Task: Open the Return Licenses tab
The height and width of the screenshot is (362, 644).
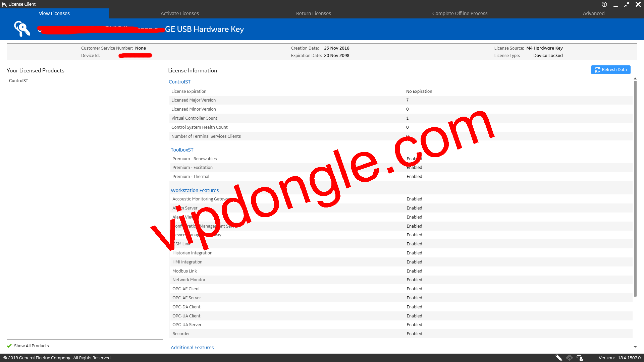Action: click(x=313, y=13)
